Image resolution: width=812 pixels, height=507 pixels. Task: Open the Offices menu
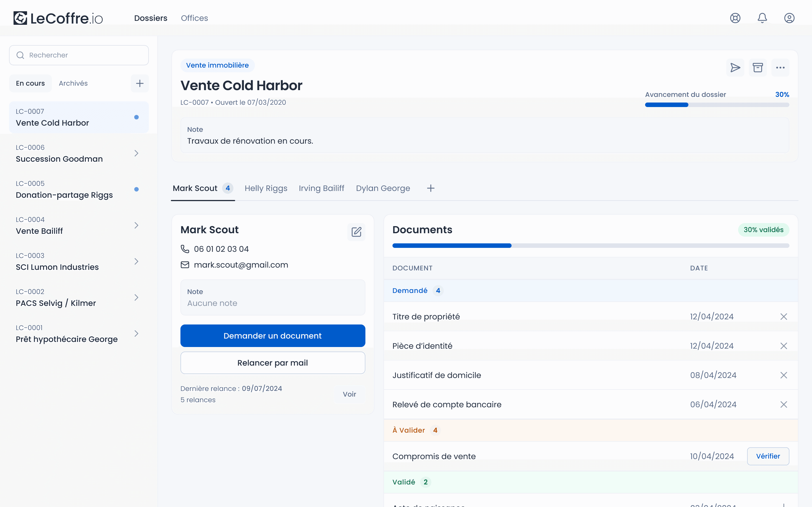click(x=194, y=18)
